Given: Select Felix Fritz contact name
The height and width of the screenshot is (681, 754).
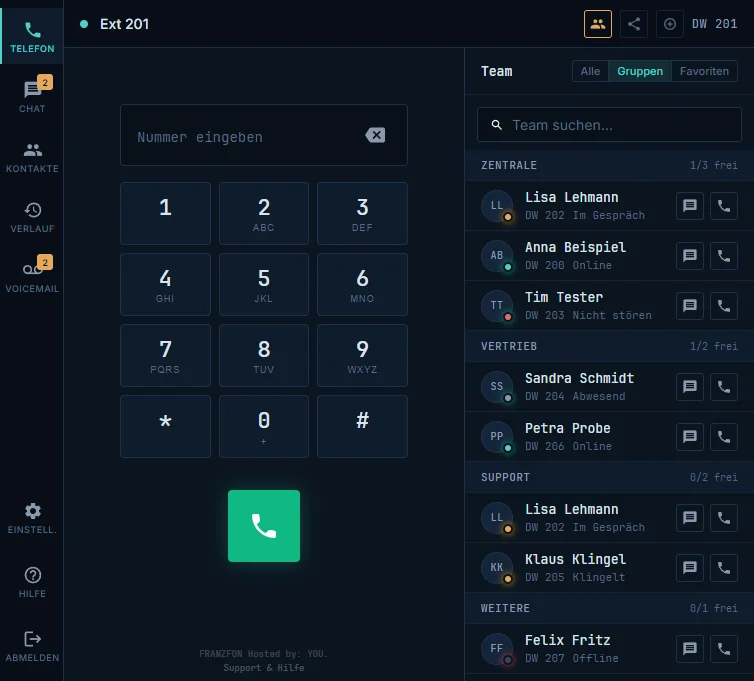Looking at the screenshot, I should coord(567,640).
